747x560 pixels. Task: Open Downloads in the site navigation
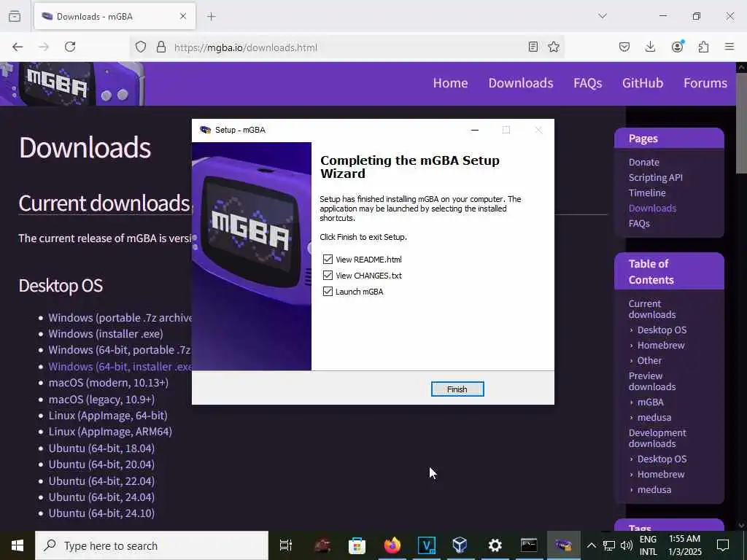coord(521,83)
